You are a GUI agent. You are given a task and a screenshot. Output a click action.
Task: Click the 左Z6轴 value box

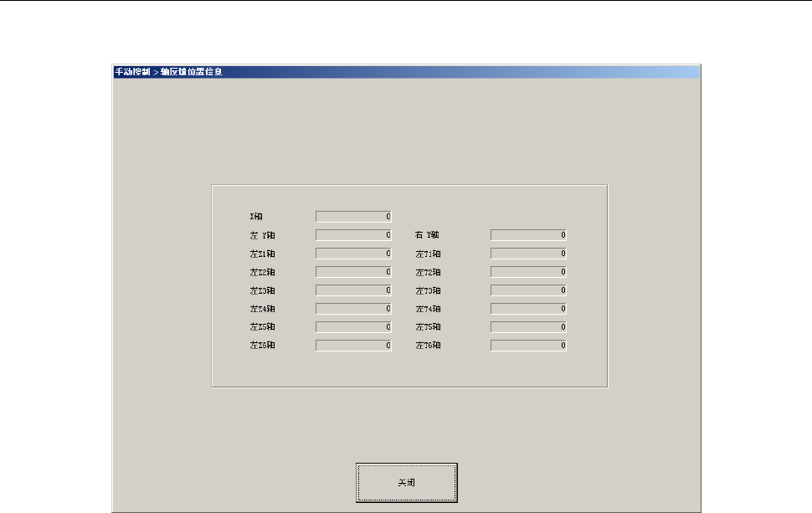coord(354,346)
